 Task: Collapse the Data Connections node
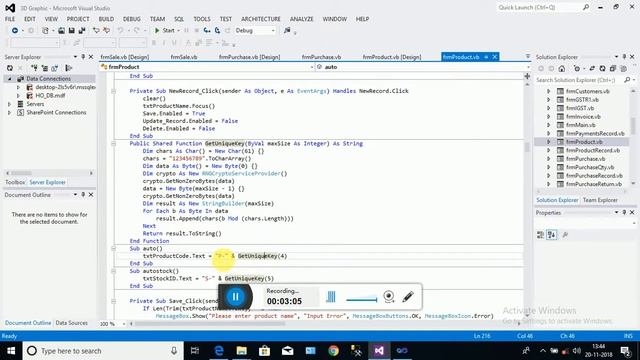coord(10,79)
